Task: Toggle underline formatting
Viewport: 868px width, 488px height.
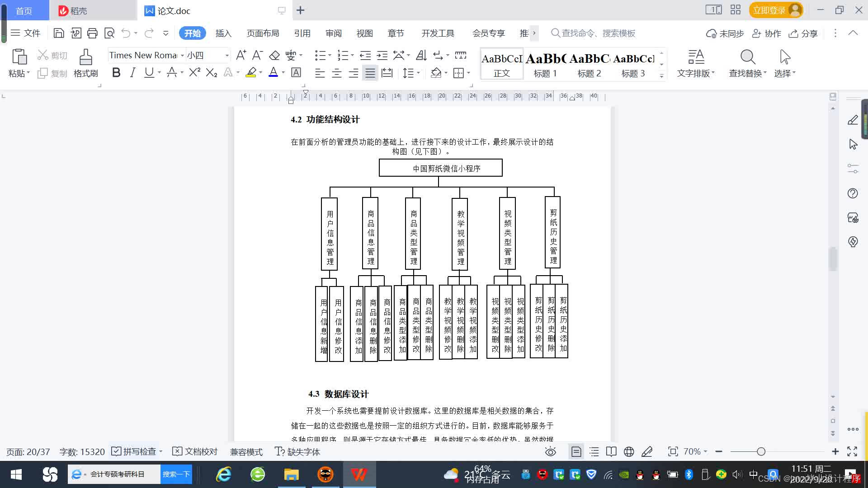Action: (149, 72)
